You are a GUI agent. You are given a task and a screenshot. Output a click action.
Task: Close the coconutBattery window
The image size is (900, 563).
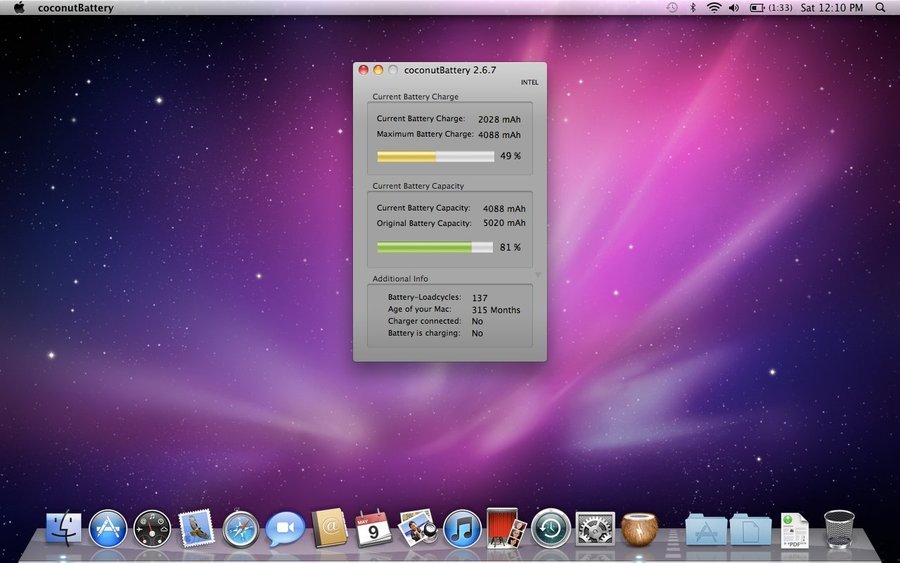pyautogui.click(x=363, y=70)
